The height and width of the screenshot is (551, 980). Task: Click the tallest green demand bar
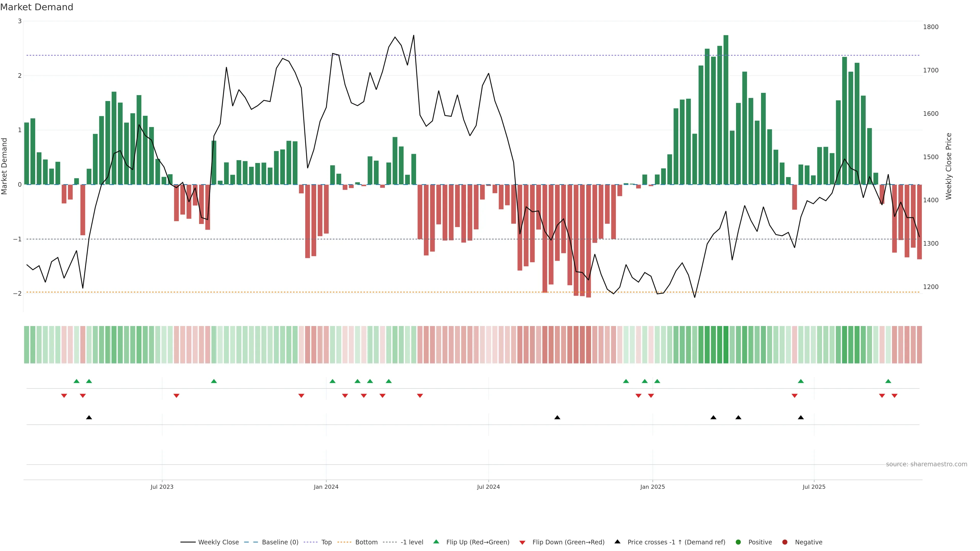click(x=726, y=110)
